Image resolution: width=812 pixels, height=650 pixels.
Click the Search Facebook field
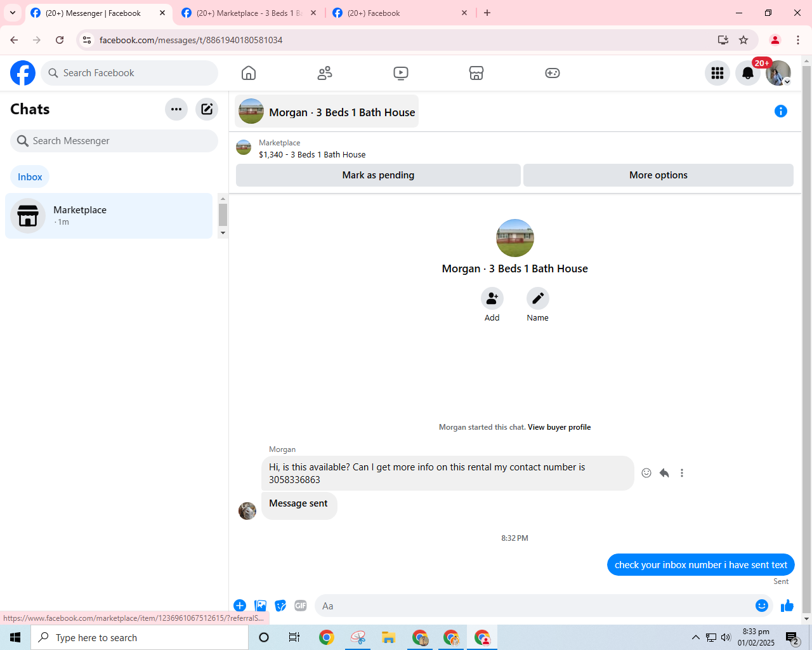coord(129,73)
